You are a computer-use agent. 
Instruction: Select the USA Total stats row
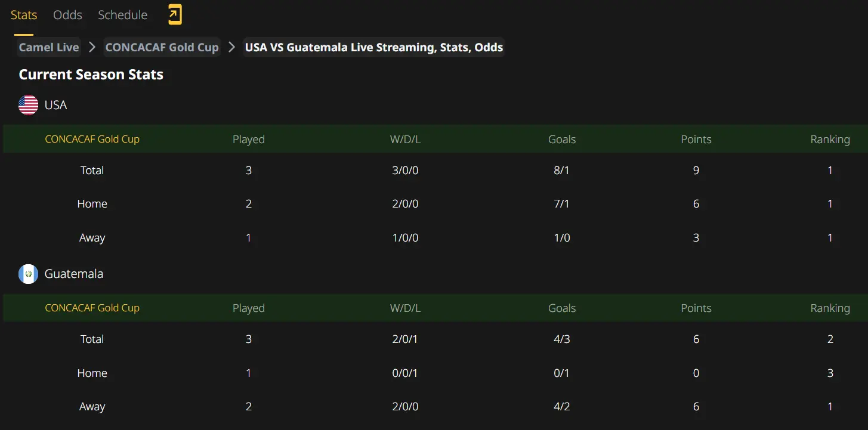(x=434, y=170)
